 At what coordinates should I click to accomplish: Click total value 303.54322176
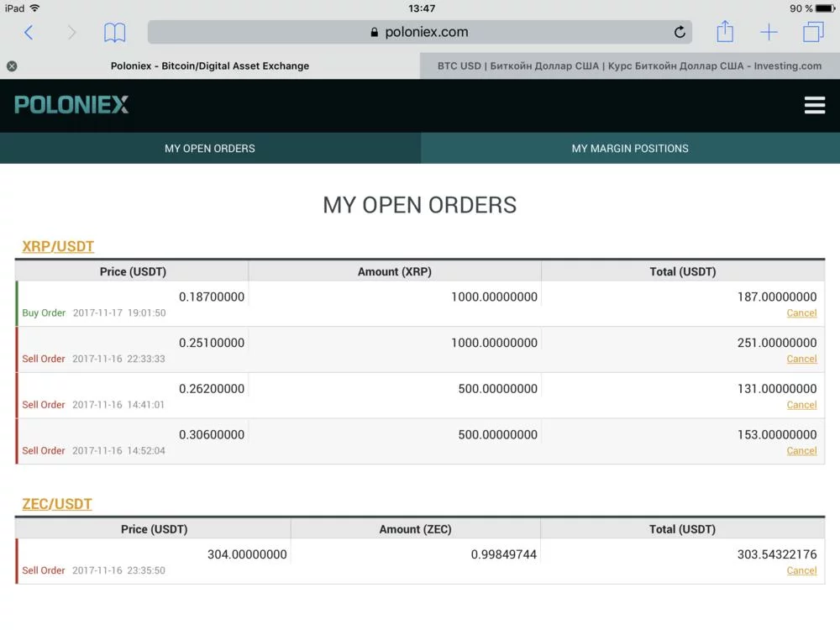click(777, 554)
